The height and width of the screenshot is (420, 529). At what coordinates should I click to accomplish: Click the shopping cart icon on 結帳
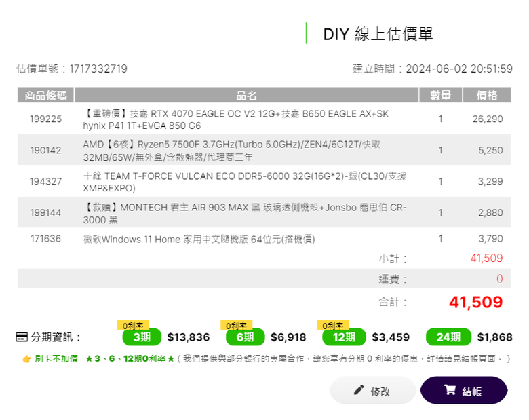pyautogui.click(x=450, y=390)
